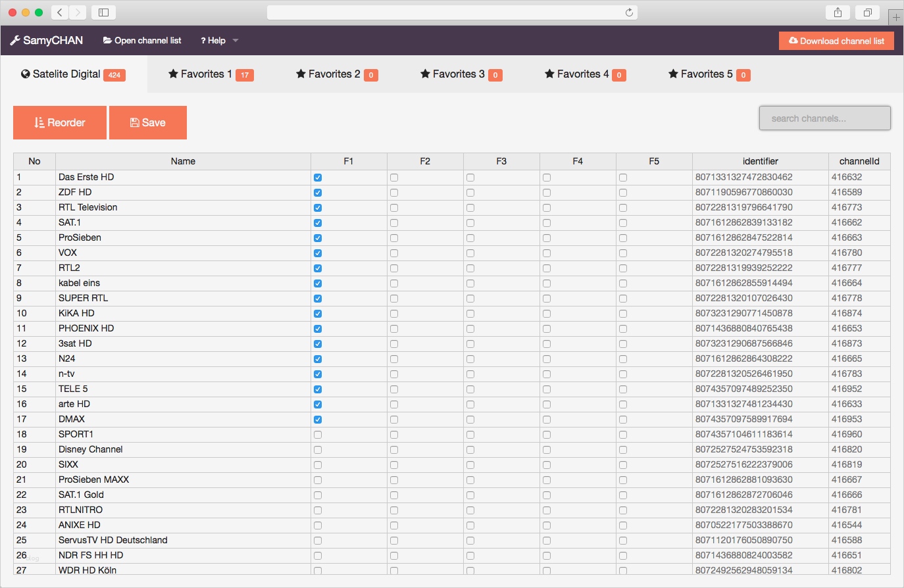Click the wrench icon in the SamyCHAN logo
The height and width of the screenshot is (588, 904).
click(x=14, y=40)
